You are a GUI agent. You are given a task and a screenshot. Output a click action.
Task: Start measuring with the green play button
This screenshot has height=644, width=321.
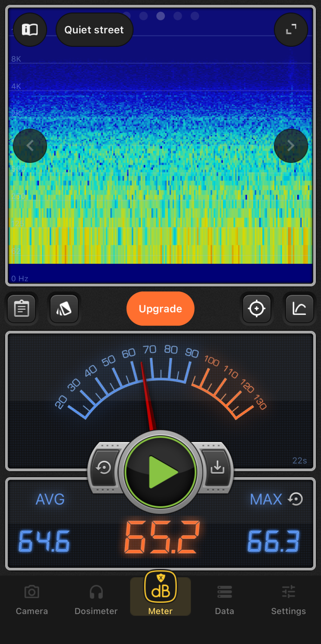[160, 472]
